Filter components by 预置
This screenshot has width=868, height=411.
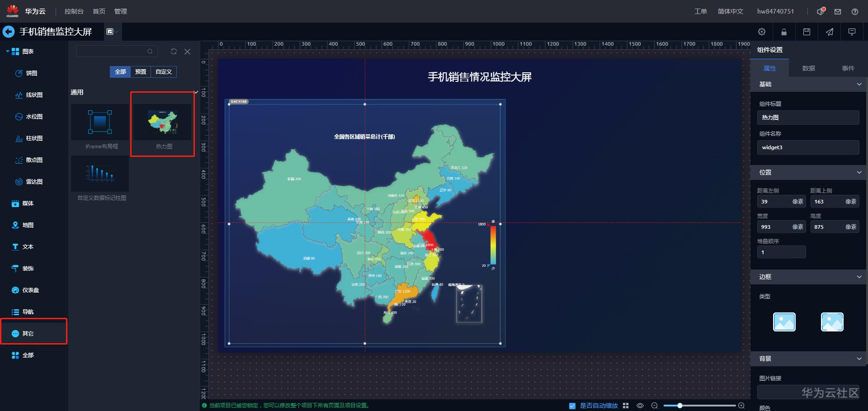click(141, 72)
